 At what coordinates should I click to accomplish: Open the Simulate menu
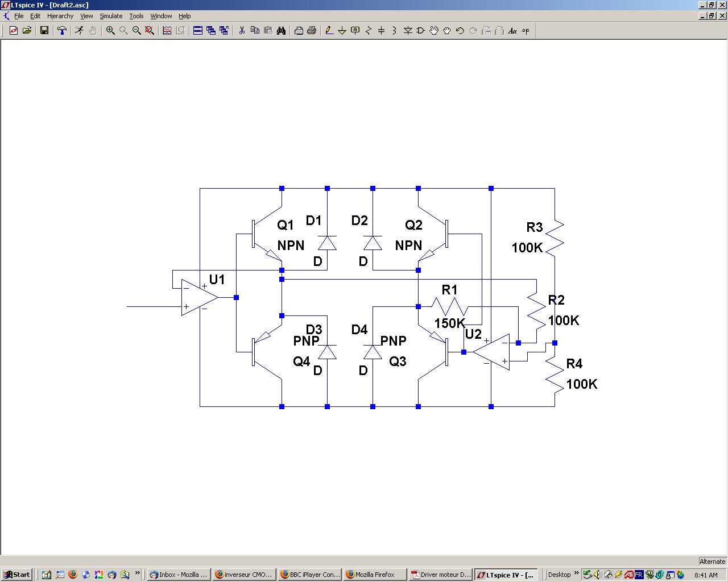coord(111,16)
